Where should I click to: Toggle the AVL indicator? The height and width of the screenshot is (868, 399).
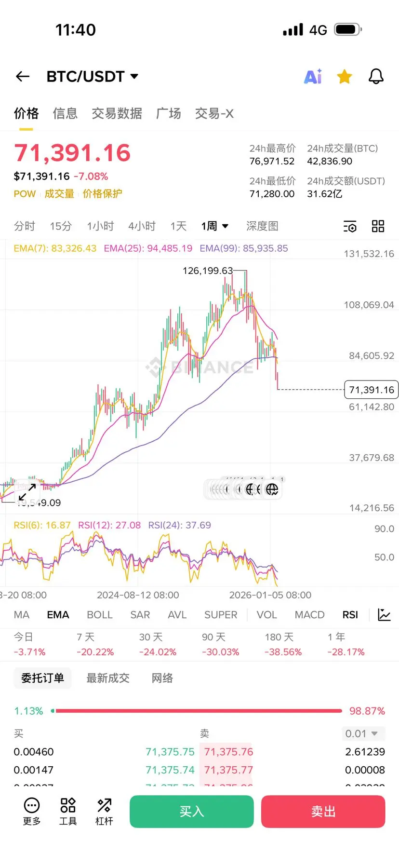pyautogui.click(x=177, y=615)
